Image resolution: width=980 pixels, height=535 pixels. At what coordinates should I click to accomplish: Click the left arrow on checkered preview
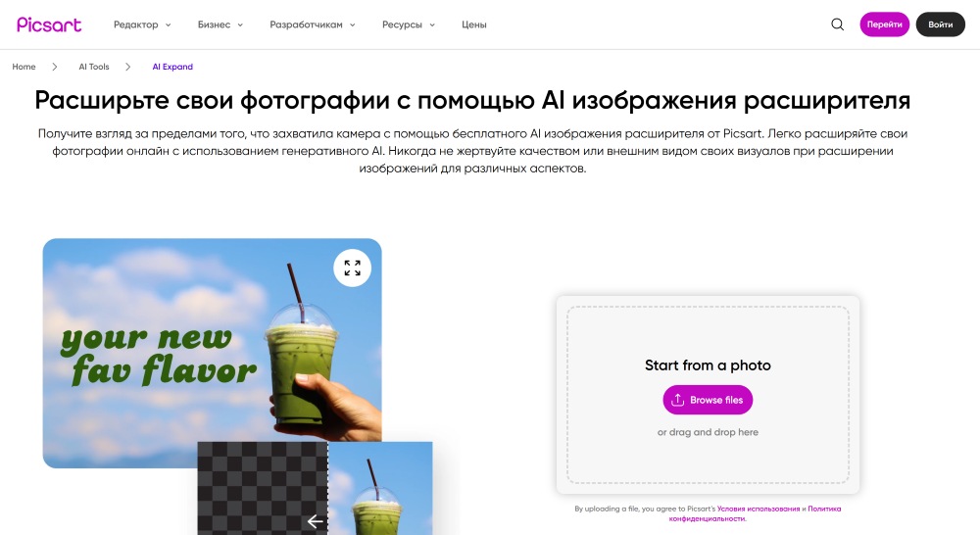point(315,521)
